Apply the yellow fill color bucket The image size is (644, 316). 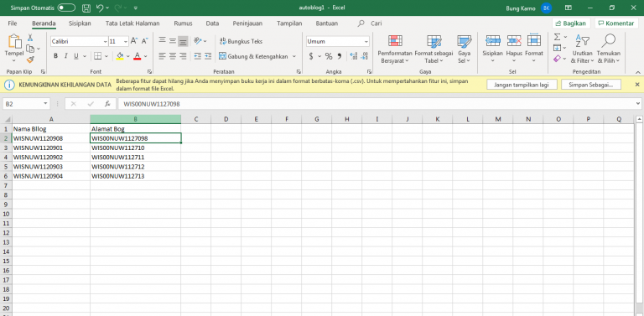(120, 56)
